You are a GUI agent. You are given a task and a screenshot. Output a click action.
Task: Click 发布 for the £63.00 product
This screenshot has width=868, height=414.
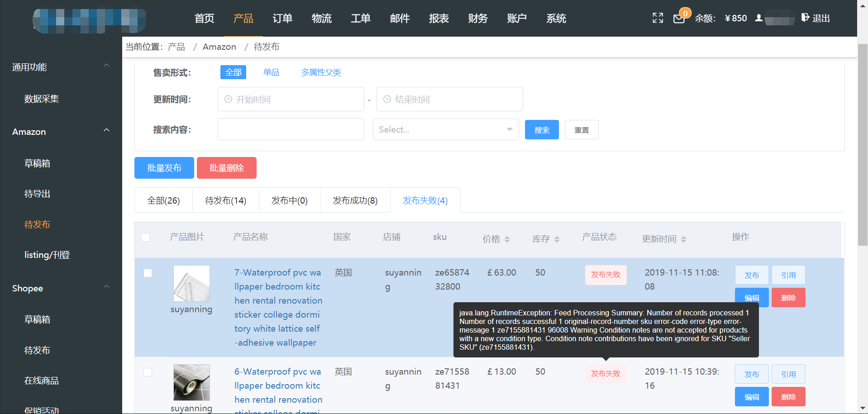[x=752, y=275]
